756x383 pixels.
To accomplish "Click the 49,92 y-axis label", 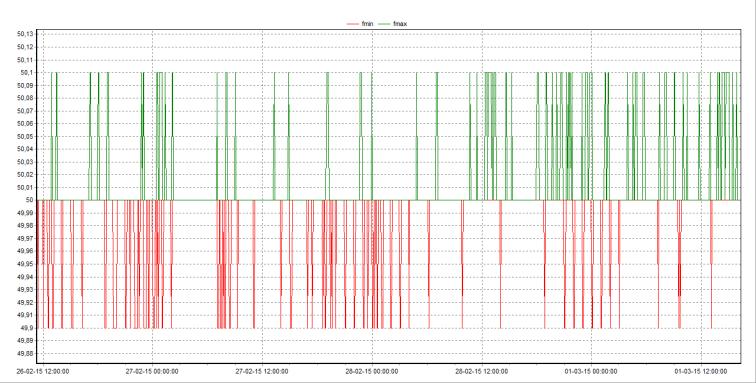I will 25,302.
